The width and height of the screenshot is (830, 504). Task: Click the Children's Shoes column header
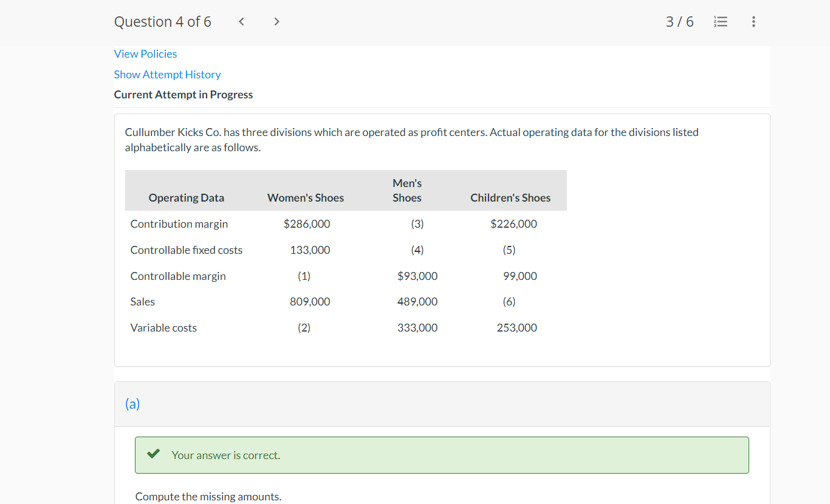click(510, 198)
